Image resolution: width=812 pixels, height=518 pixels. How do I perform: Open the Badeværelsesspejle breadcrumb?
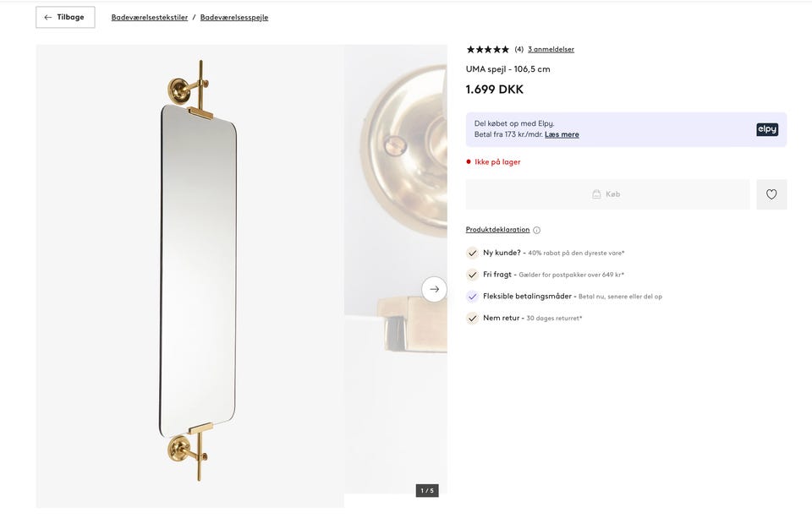(234, 17)
